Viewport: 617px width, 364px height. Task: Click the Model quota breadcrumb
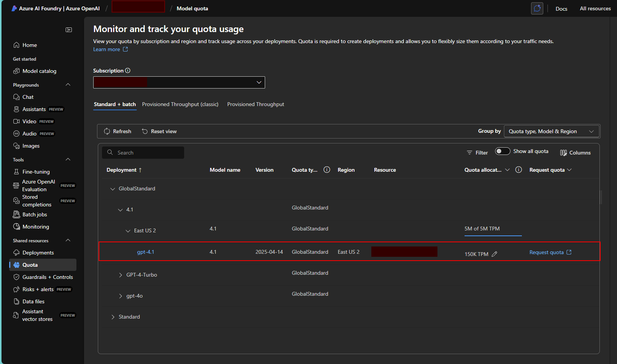[192, 8]
